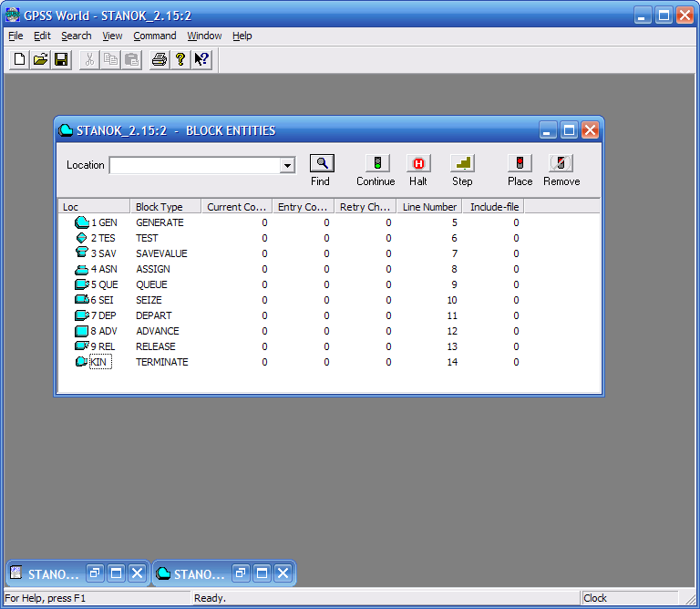The image size is (700, 609).
Task: Click the Include-file column header
Action: point(493,207)
